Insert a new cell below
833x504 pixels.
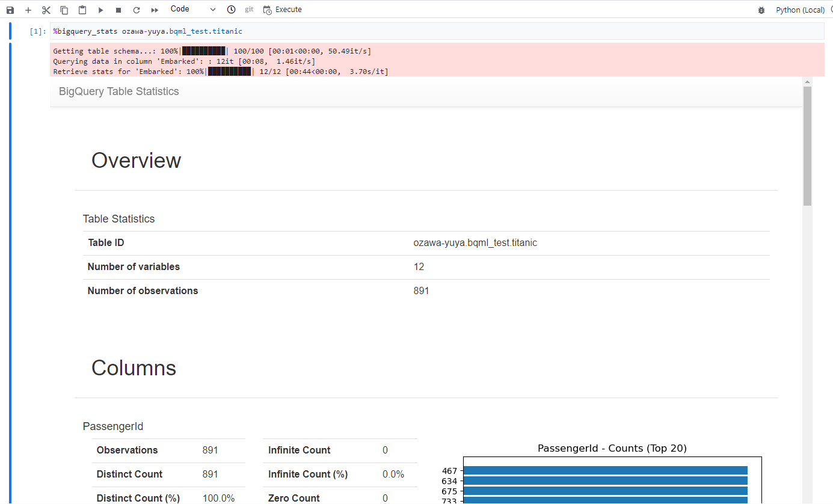(28, 9)
